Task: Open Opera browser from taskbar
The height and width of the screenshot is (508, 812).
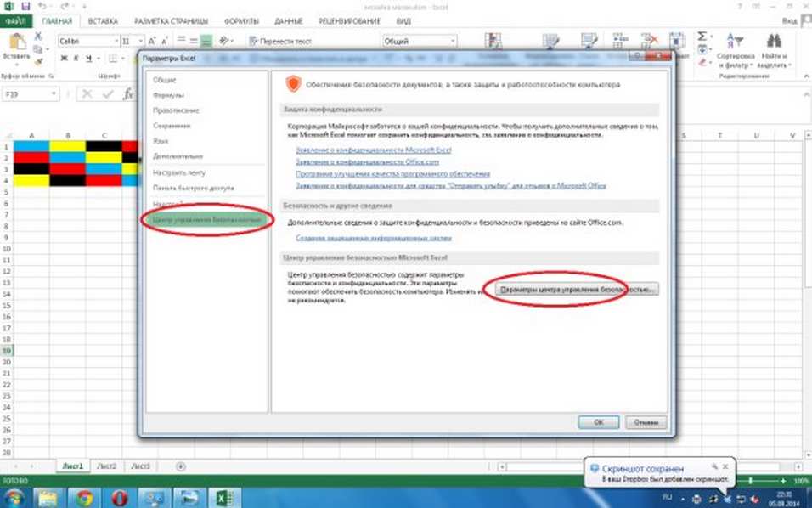Action: (120, 498)
